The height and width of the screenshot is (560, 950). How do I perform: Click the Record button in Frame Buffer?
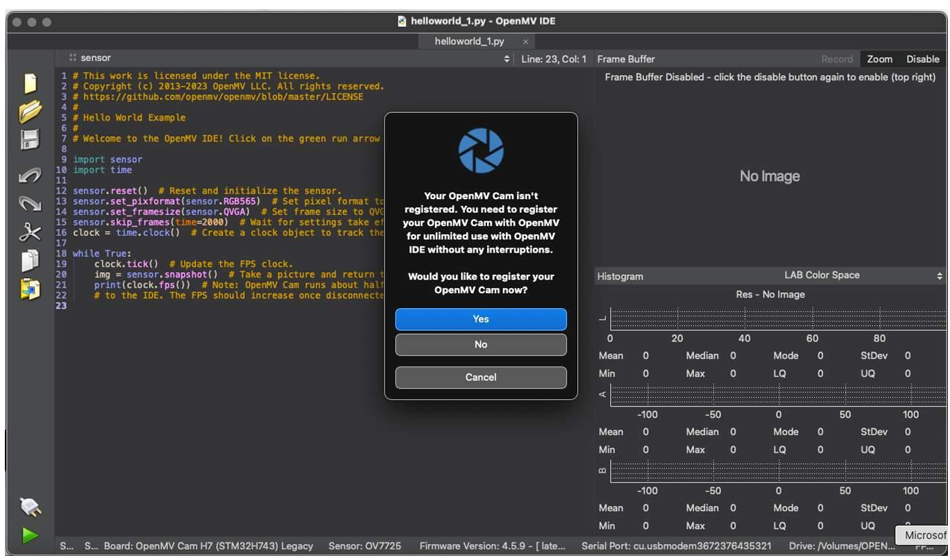(x=837, y=59)
